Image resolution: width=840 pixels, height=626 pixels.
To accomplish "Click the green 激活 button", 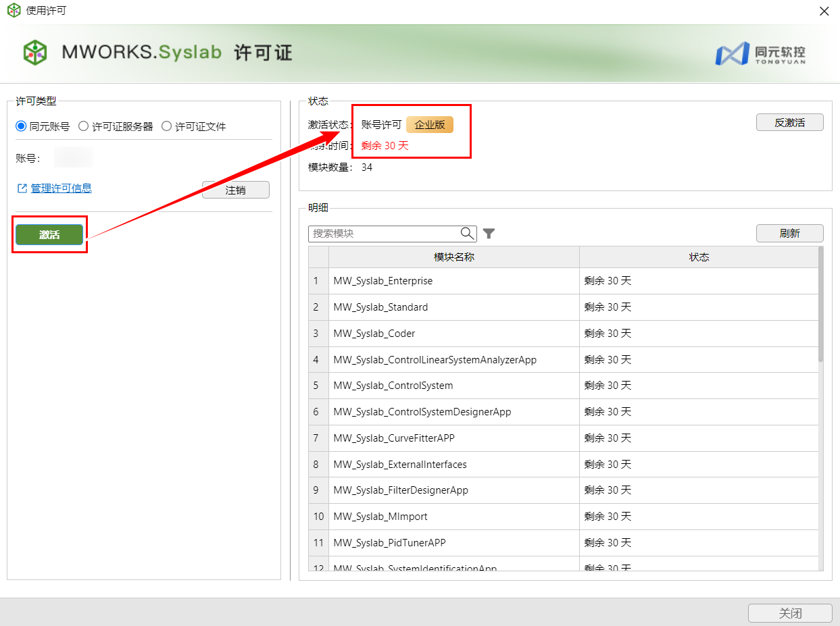I will (49, 235).
